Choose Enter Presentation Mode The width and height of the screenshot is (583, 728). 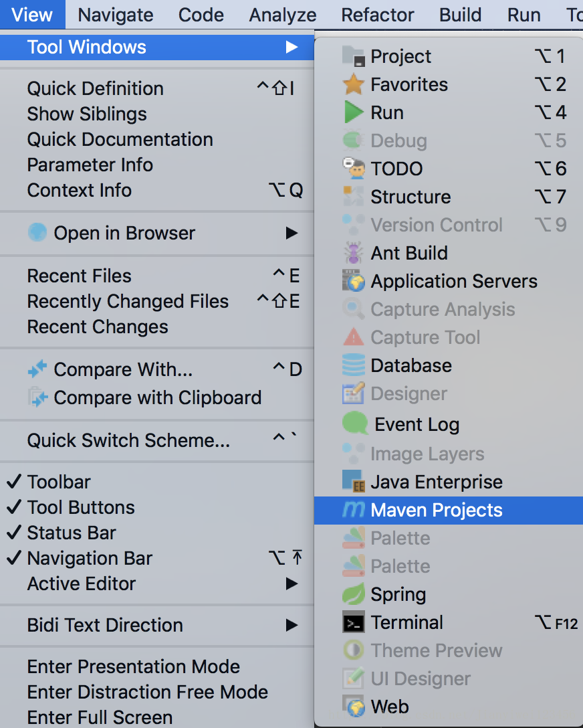(x=156, y=666)
